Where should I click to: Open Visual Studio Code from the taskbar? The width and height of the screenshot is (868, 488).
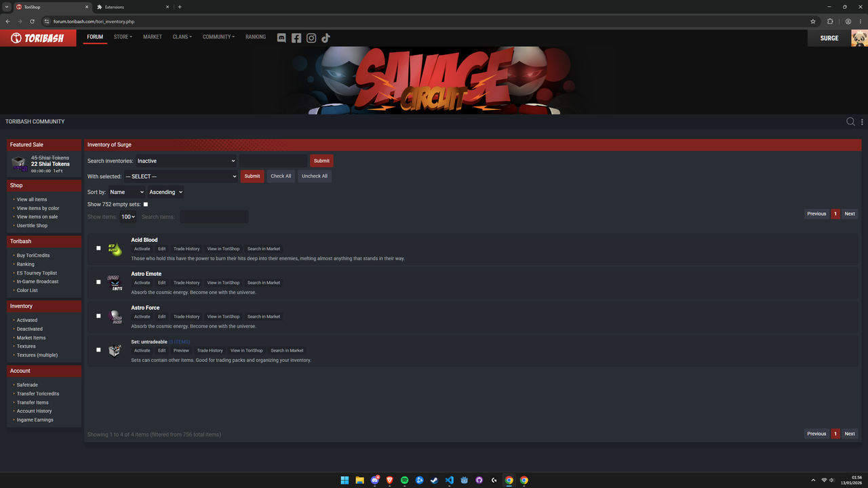(x=450, y=480)
